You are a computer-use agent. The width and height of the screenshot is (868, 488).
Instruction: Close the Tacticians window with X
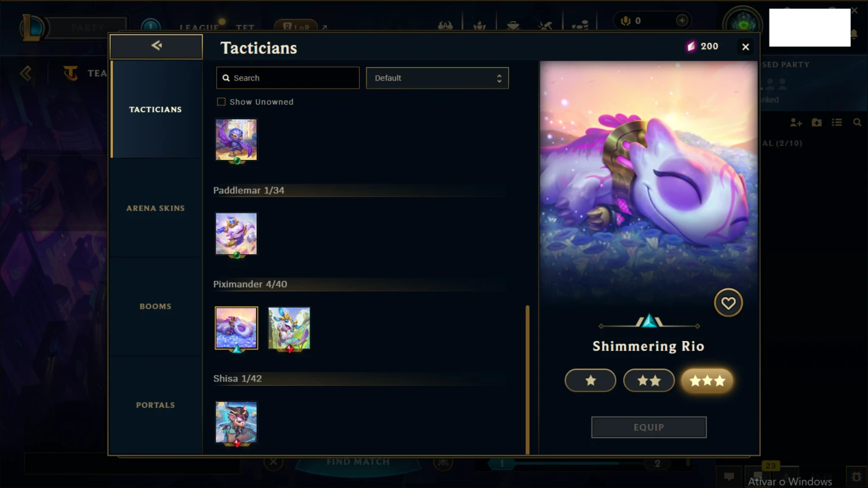point(745,47)
